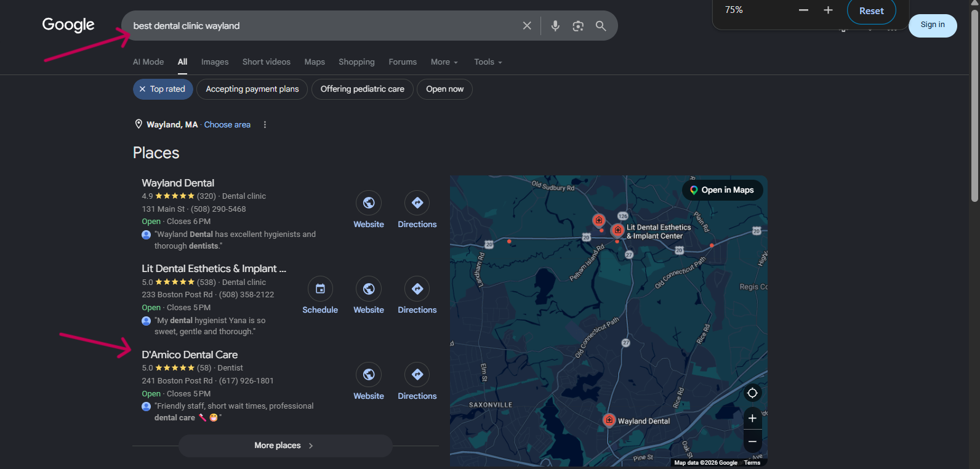Open Wayland Dental listing title

[x=178, y=183]
